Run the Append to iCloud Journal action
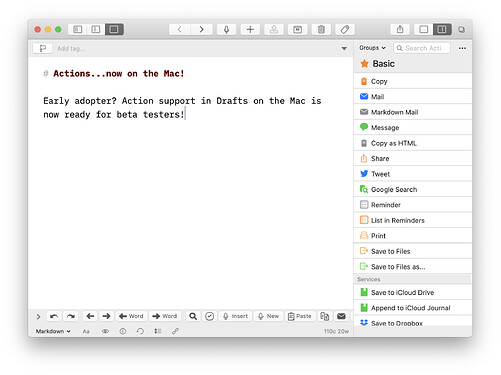 click(413, 308)
